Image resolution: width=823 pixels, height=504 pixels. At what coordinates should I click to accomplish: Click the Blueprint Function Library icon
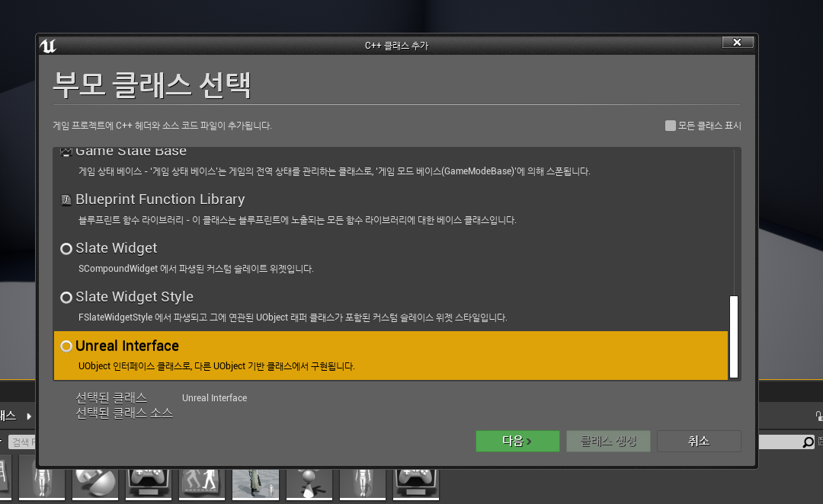click(x=66, y=199)
